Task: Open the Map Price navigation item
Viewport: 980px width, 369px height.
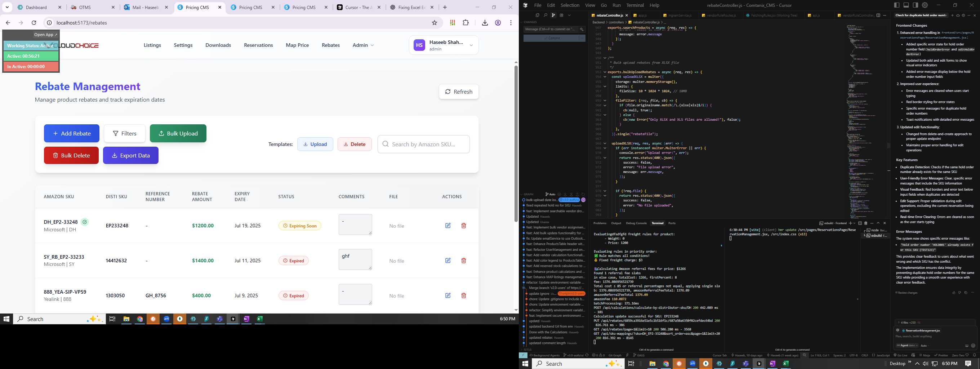Action: (x=297, y=45)
